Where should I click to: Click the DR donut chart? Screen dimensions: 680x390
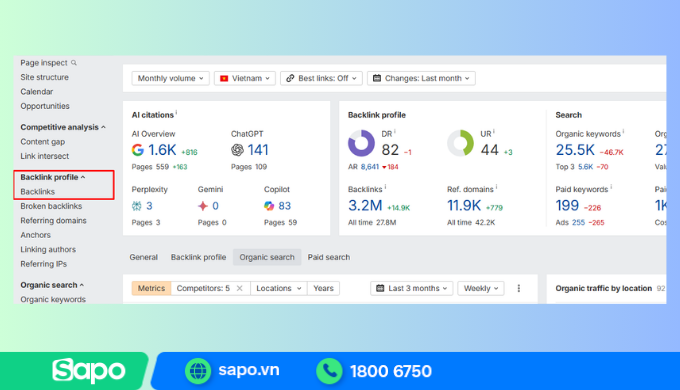[361, 143]
